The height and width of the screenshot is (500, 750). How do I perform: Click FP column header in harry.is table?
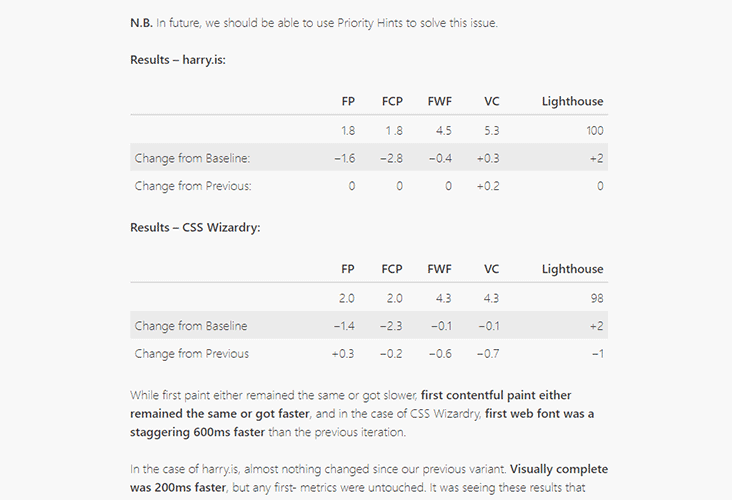pyautogui.click(x=348, y=101)
